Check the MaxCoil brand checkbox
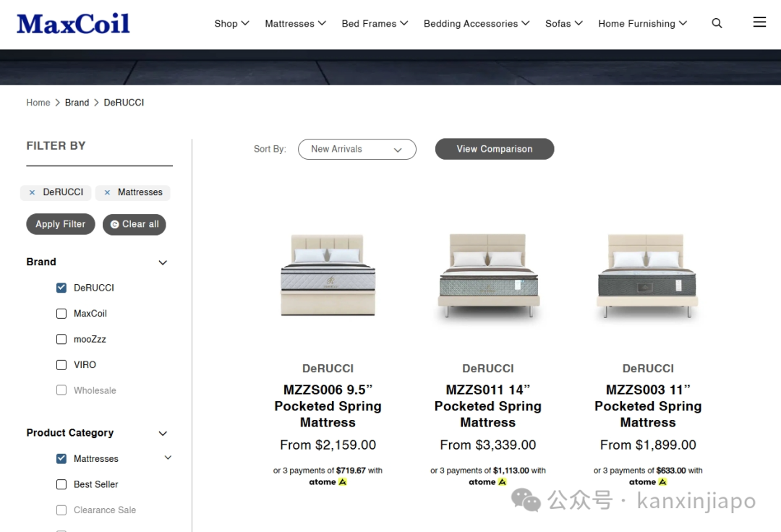781x532 pixels. tap(61, 314)
